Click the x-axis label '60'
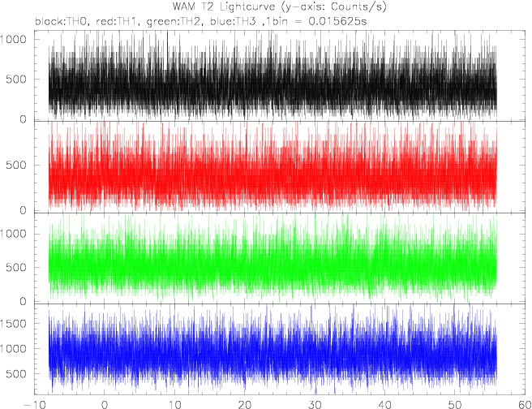The width and height of the screenshot is (532, 409). pyautogui.click(x=525, y=405)
